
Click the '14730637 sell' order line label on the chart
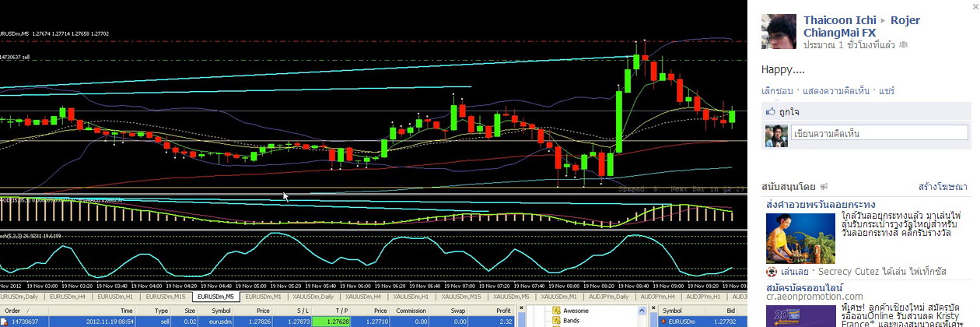(15, 57)
